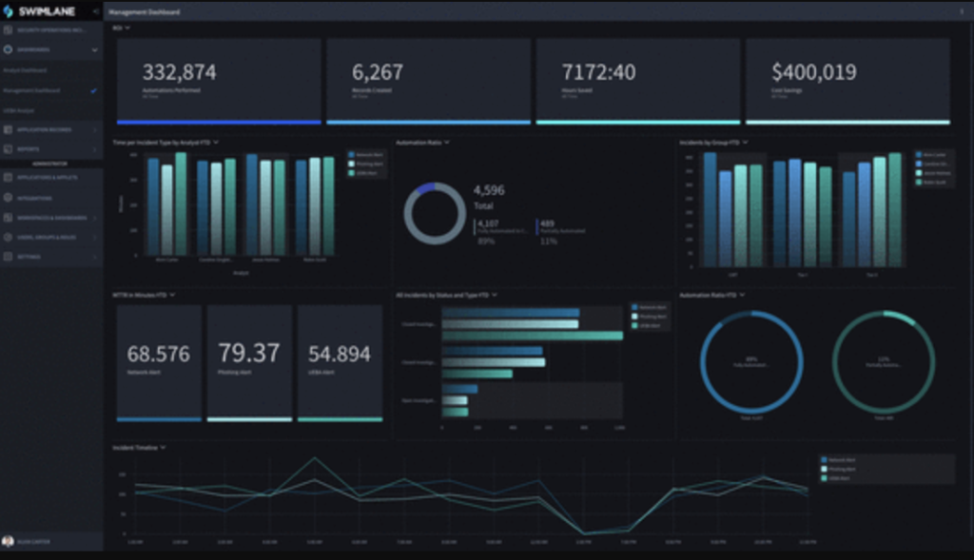Select UEBA Analyst dashboard in sidebar
This screenshot has width=974, height=560.
(x=19, y=110)
